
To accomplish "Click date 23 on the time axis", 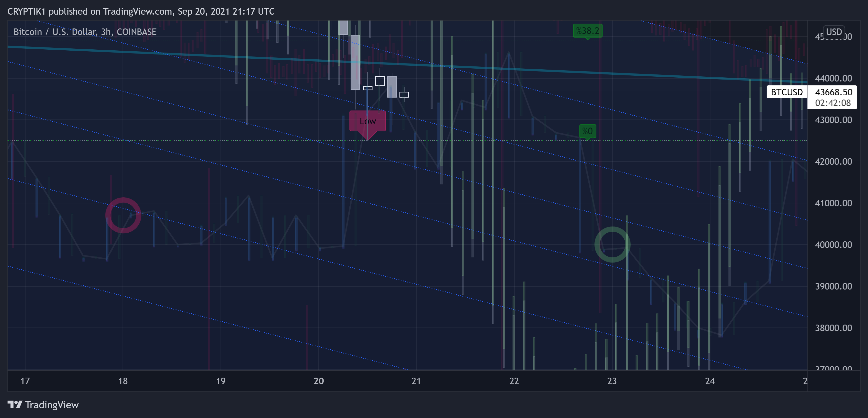I will [612, 381].
